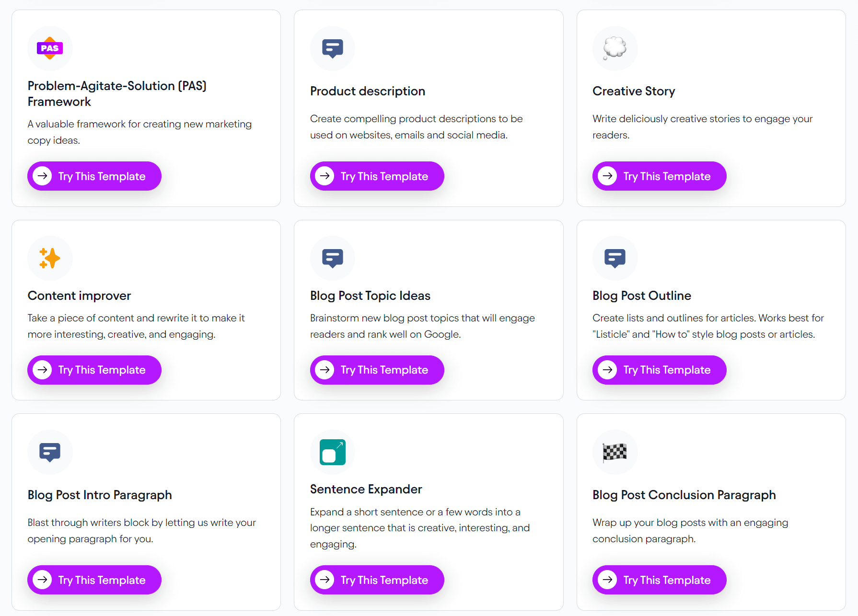Viewport: 858px width, 616px height.
Task: Select the Blog Post Outline heading
Action: click(642, 296)
